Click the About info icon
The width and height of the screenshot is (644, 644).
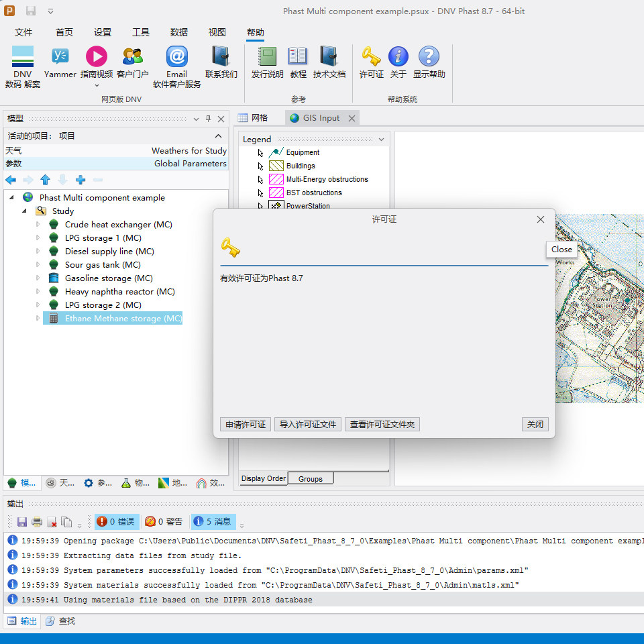[398, 56]
